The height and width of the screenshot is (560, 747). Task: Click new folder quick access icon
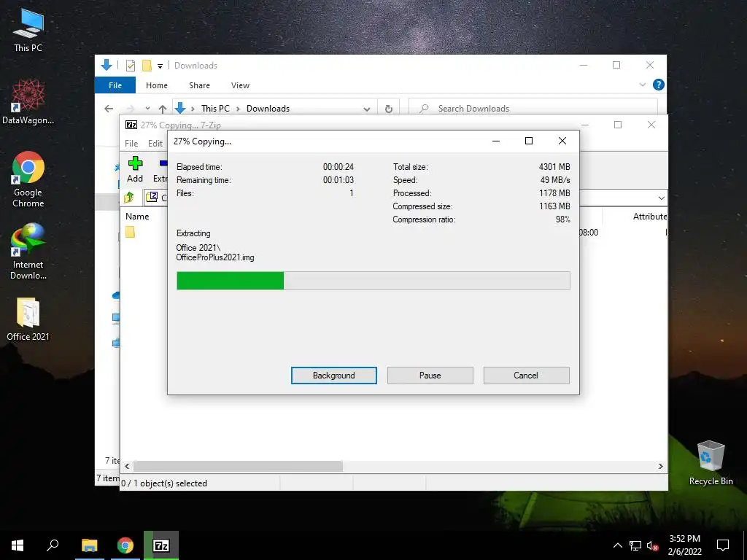(x=147, y=66)
